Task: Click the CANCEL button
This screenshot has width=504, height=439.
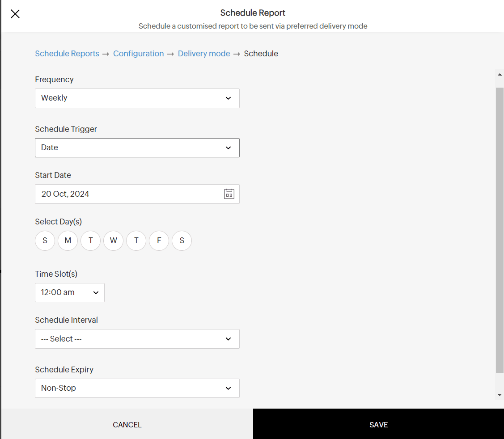Action: tap(127, 425)
